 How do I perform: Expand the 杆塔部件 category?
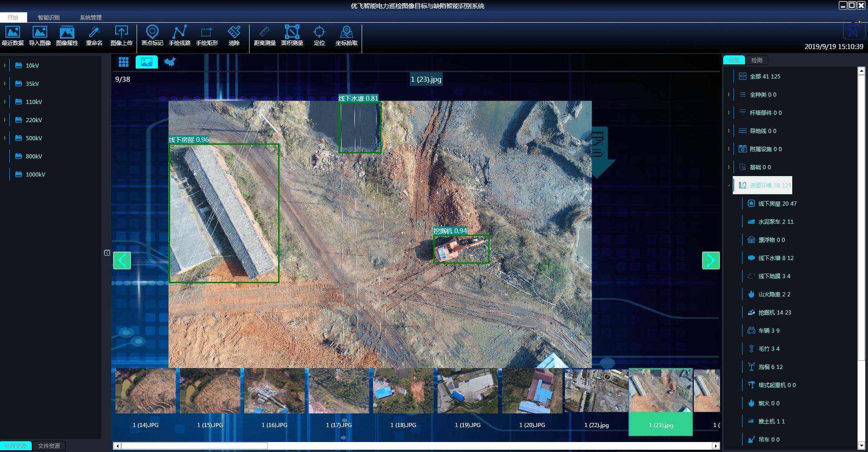(x=729, y=113)
